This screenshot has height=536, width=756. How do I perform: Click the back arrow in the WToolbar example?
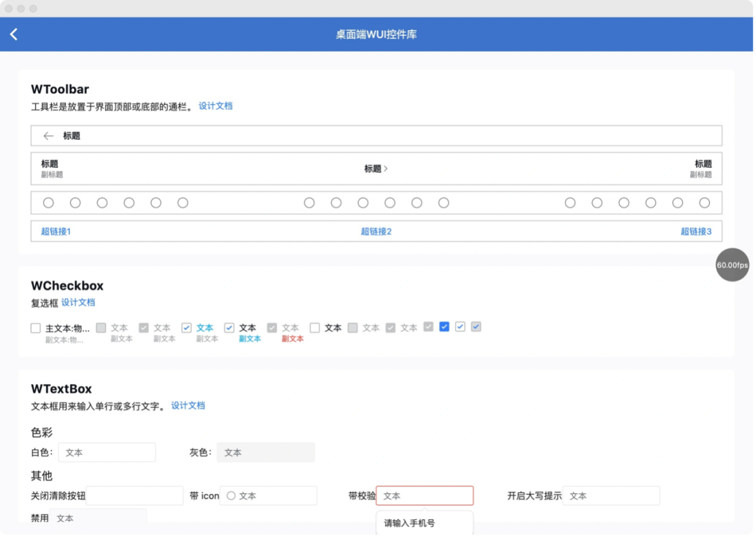tap(48, 136)
